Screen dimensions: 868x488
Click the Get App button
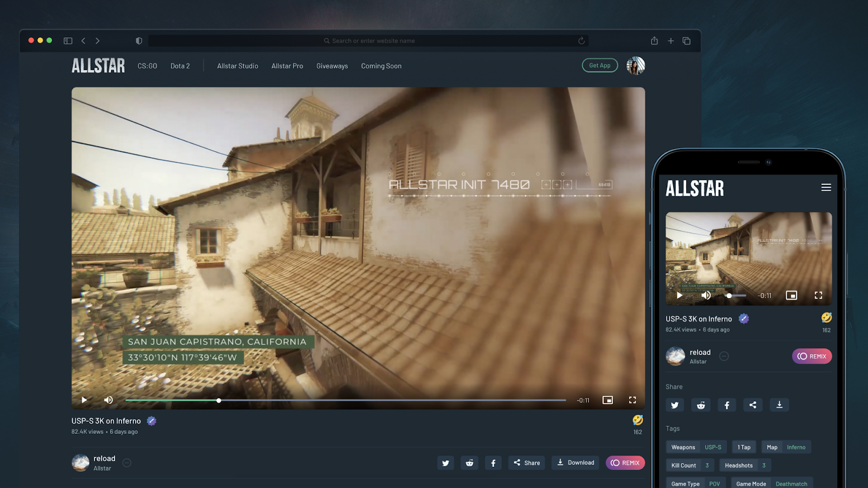click(x=599, y=66)
